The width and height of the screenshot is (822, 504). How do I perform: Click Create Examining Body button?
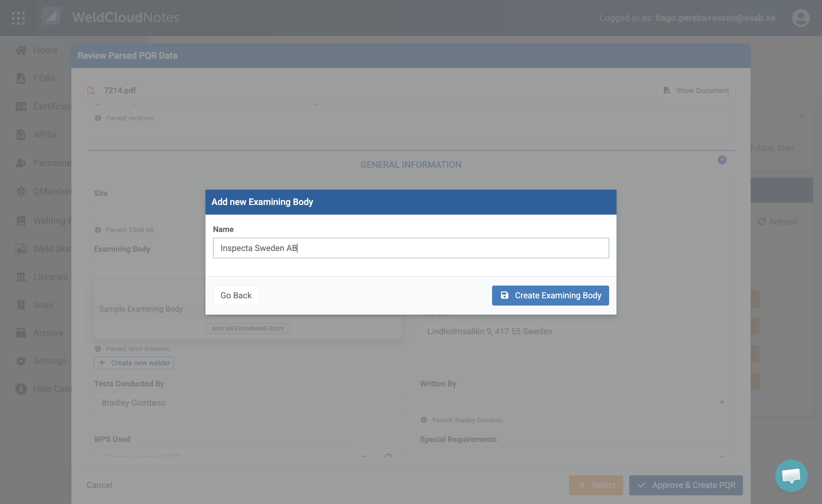(550, 295)
